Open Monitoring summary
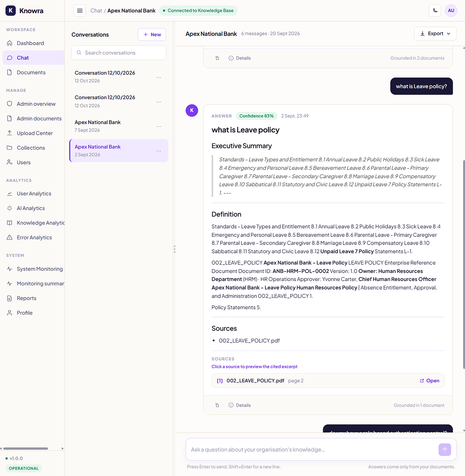 pyautogui.click(x=34, y=283)
